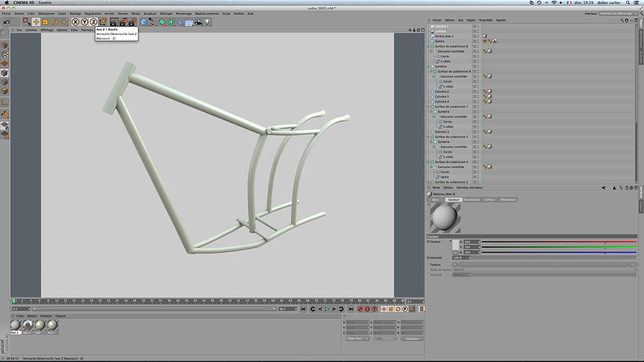Screen dimensions: 644x362
Task: Switch to Polygons mode
Action: click(x=4, y=91)
